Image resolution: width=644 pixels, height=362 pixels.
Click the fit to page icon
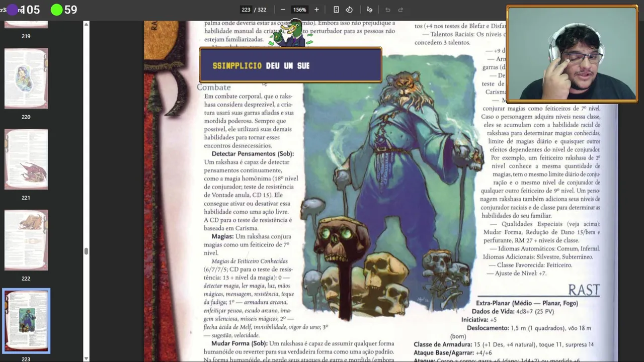336,10
